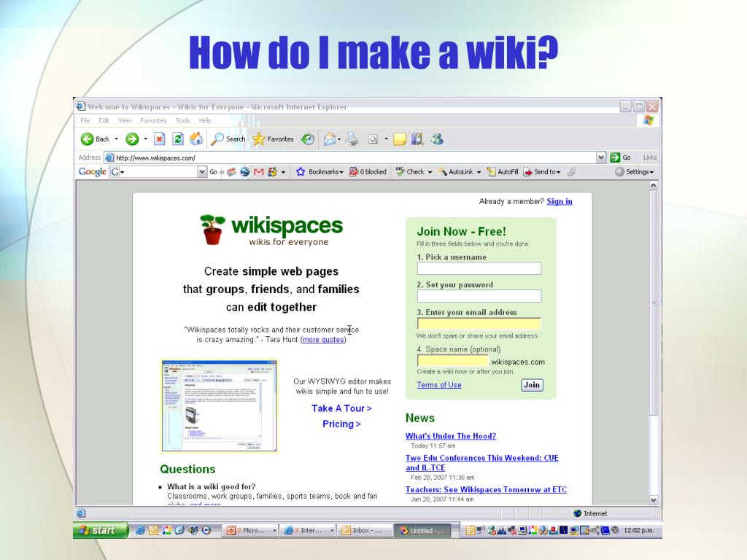
Task: Click the WYSIWYG editor screenshot thumbnail
Action: click(x=219, y=405)
